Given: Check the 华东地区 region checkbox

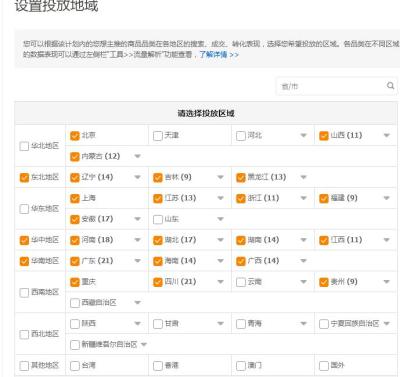Looking at the screenshot, I should pos(24,209).
